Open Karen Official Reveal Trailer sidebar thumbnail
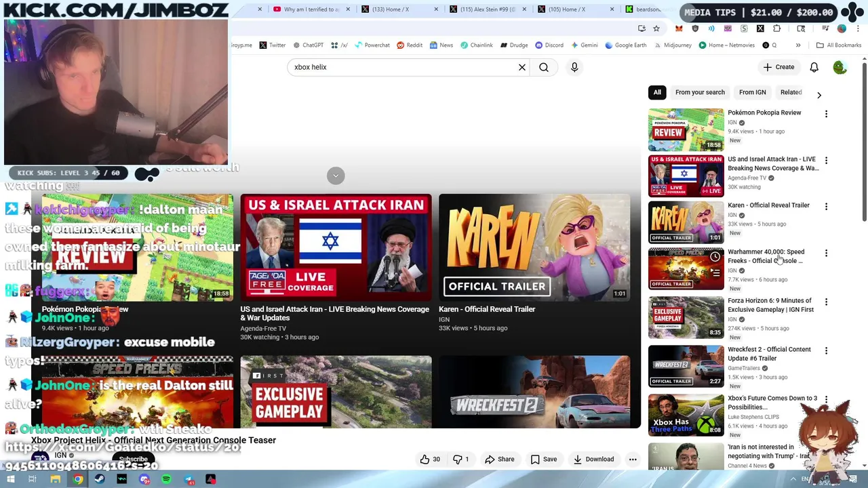 click(686, 222)
